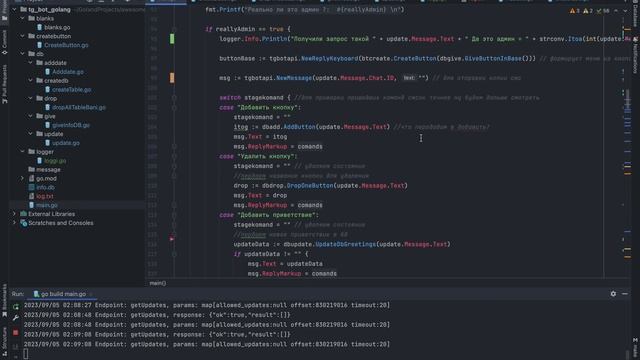Screen dimensions: 640x360
Task: Click green gutter change marker on Println line
Action: pos(172,39)
